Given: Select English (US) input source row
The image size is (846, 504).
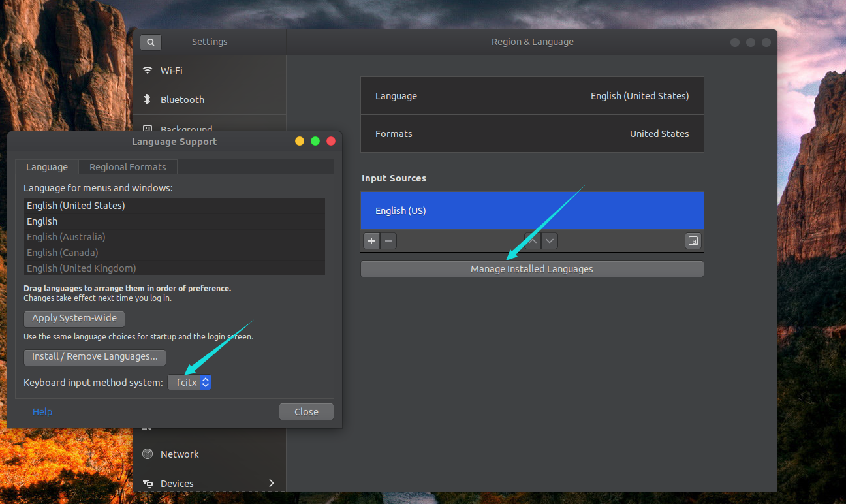Looking at the screenshot, I should point(532,211).
